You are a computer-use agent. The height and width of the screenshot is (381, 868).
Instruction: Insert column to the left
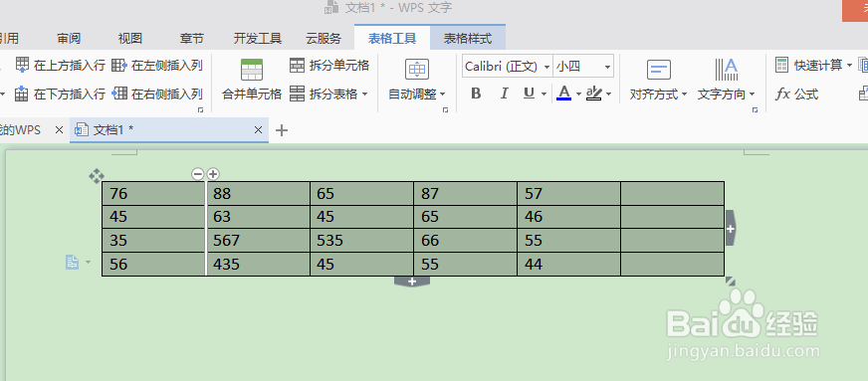click(157, 66)
